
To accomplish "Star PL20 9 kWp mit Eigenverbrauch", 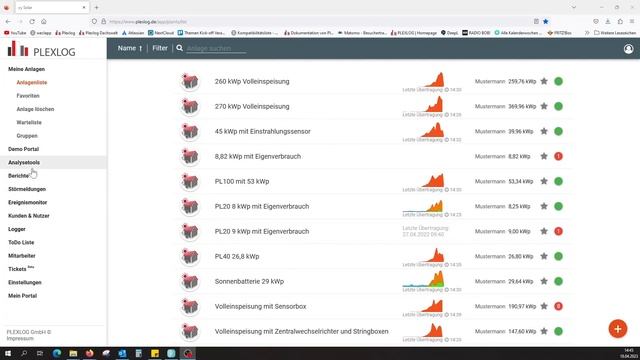I will [544, 231].
